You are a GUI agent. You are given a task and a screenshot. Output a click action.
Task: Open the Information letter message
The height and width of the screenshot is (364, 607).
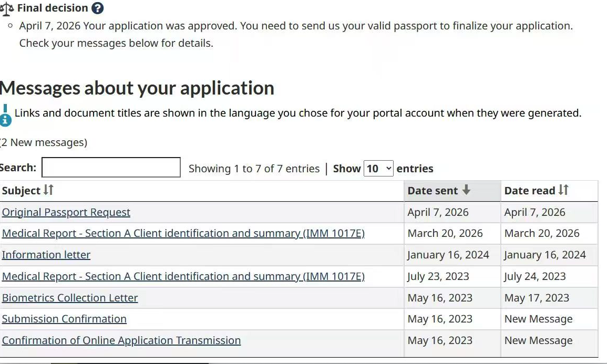(46, 255)
